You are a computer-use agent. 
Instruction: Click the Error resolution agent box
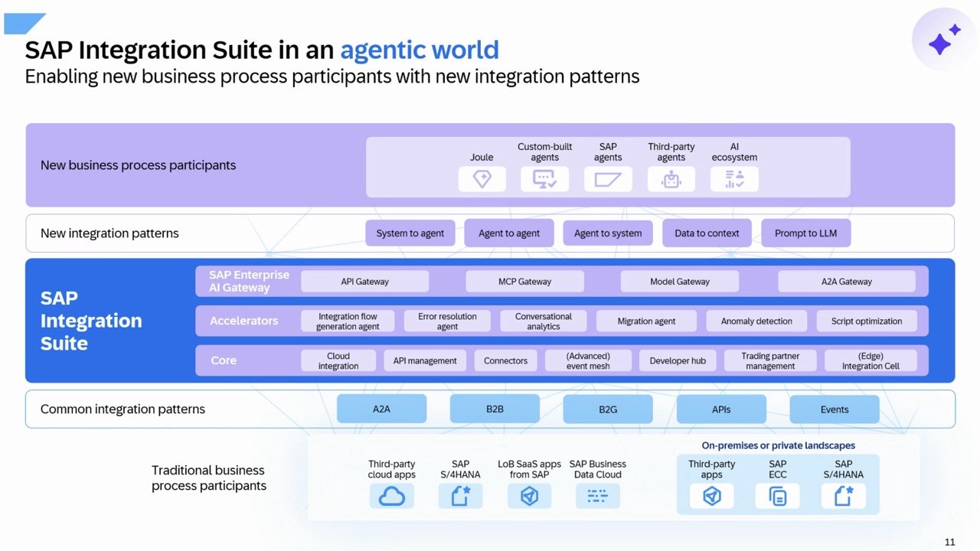point(447,321)
